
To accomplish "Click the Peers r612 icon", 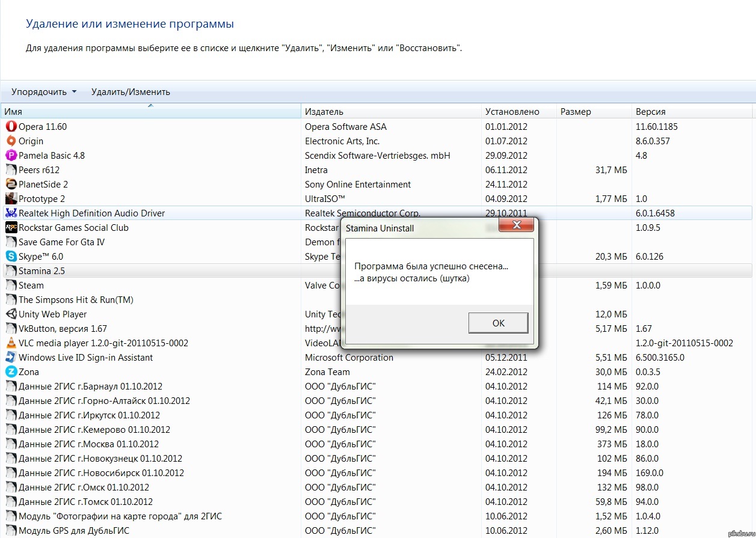I will [11, 170].
